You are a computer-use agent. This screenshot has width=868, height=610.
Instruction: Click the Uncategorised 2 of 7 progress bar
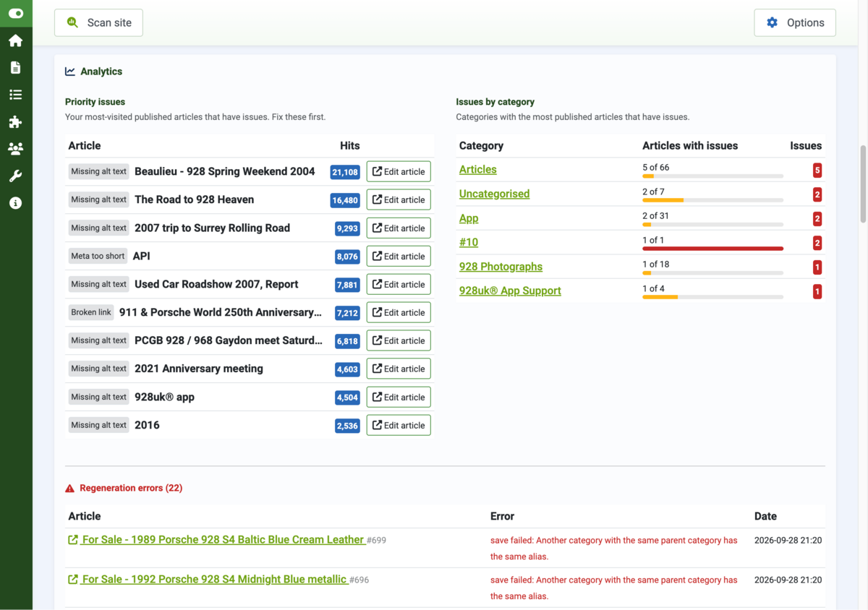pos(712,200)
